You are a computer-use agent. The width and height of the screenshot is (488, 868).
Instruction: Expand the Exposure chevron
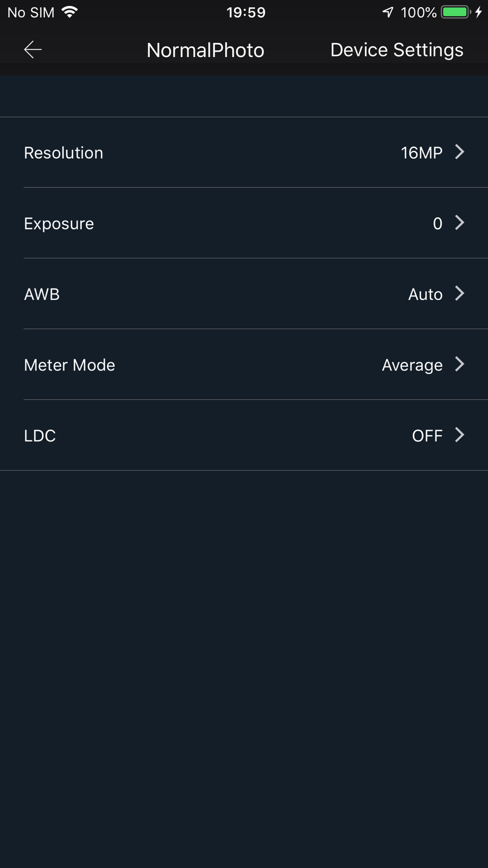(460, 223)
